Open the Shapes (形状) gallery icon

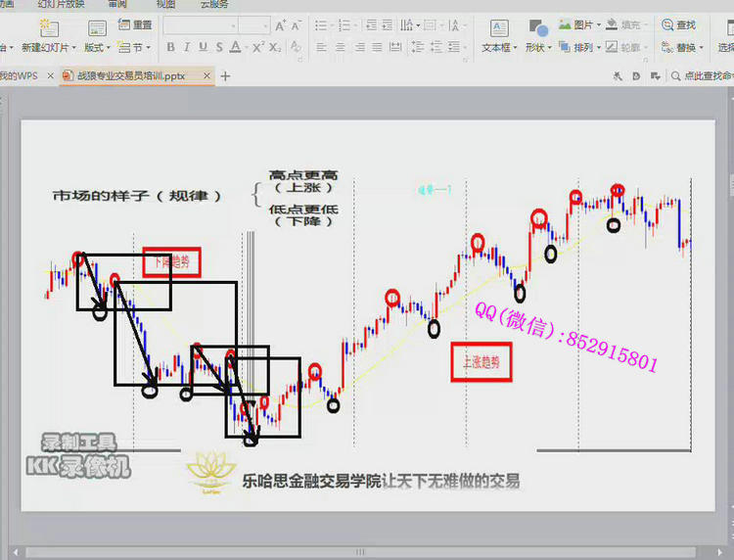coord(536,29)
